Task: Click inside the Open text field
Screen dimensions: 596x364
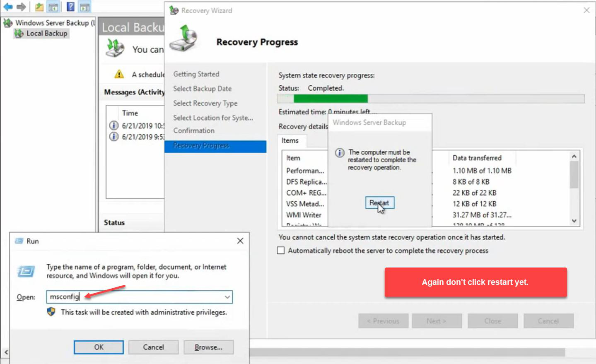Action: pos(135,297)
